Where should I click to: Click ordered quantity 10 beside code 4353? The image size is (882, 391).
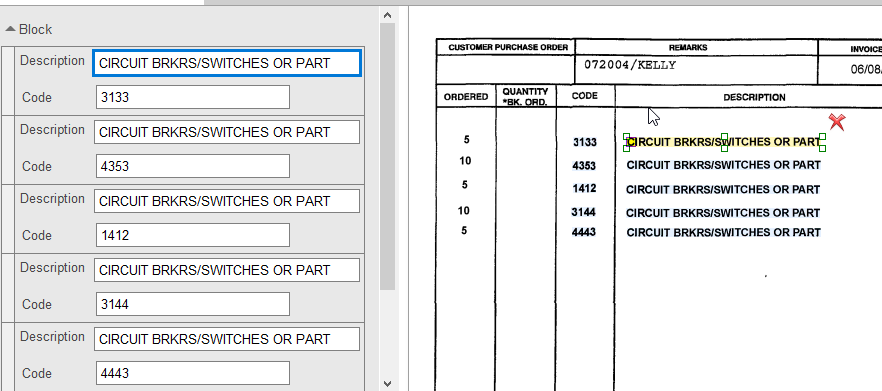[465, 161]
